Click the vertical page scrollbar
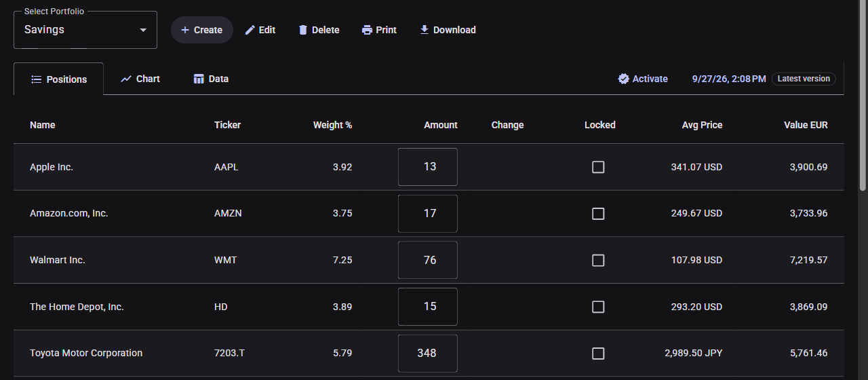This screenshot has height=380, width=868. click(863, 95)
